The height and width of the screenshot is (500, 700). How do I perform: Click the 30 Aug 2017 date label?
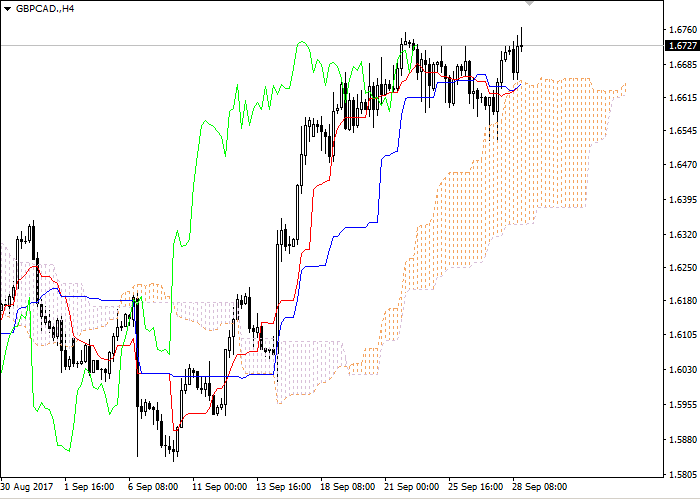[x=27, y=487]
